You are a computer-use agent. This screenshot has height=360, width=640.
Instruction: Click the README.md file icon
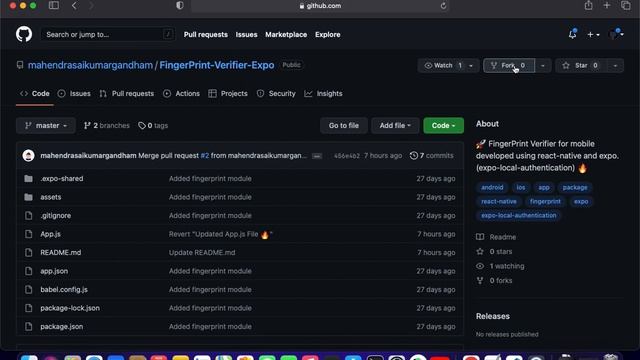(28, 252)
